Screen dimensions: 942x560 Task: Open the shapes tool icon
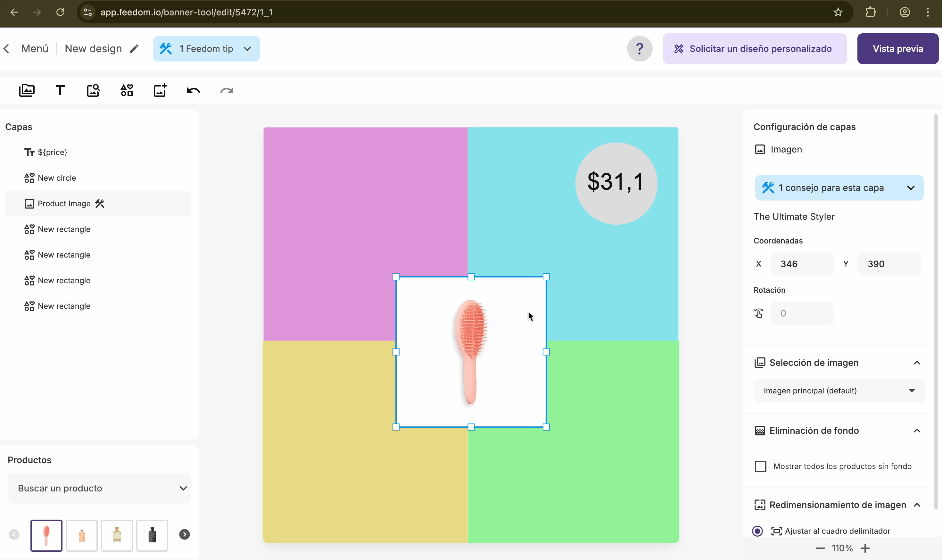click(x=127, y=91)
